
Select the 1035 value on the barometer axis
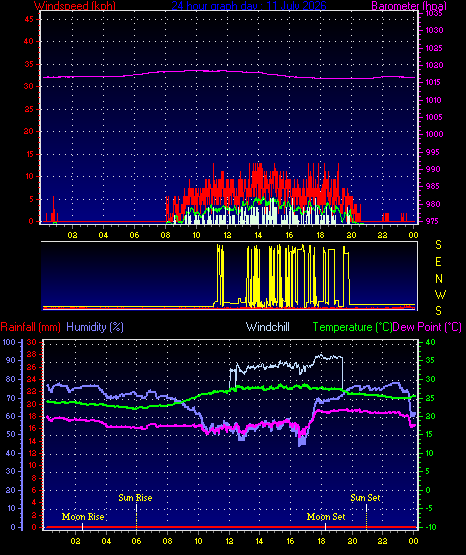(434, 13)
